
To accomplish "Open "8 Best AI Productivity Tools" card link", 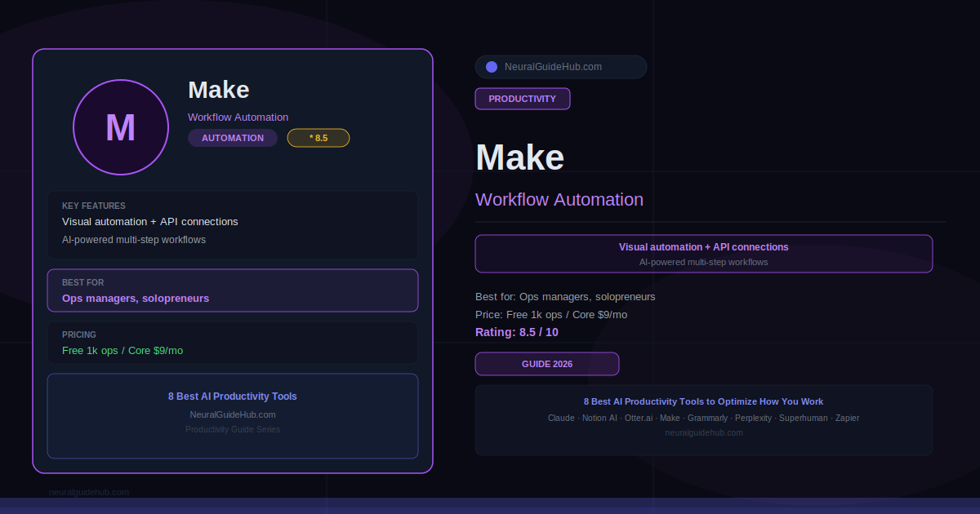I will point(233,397).
